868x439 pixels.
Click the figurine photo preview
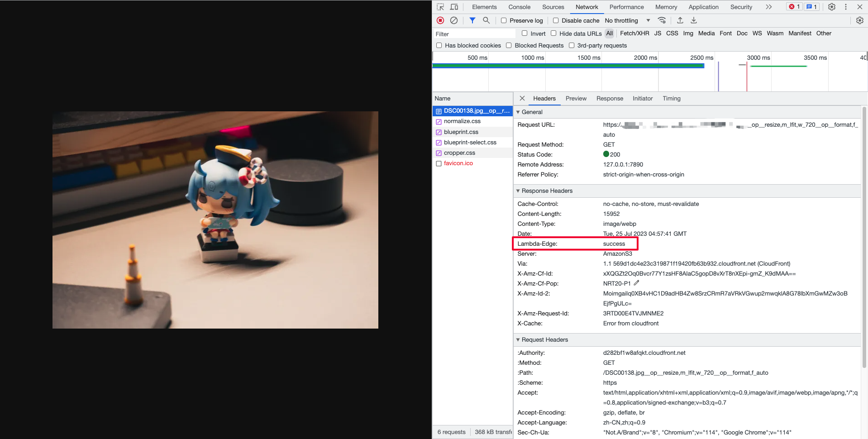click(215, 220)
